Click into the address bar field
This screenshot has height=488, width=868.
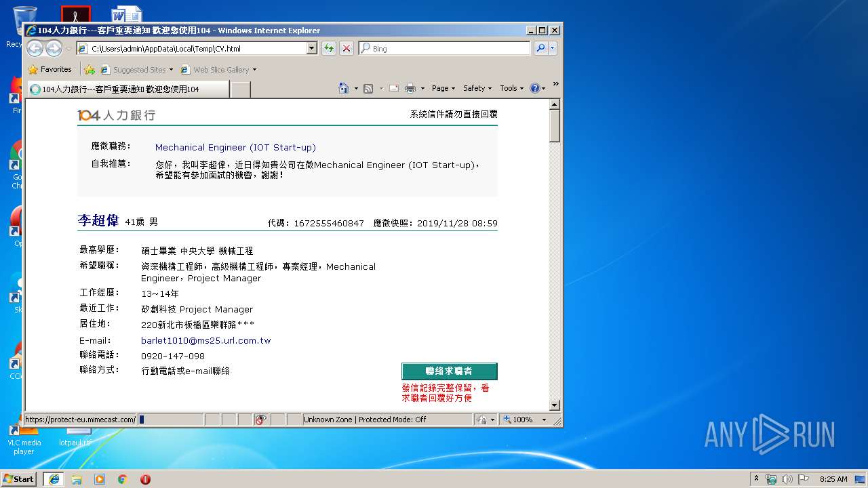(x=198, y=48)
